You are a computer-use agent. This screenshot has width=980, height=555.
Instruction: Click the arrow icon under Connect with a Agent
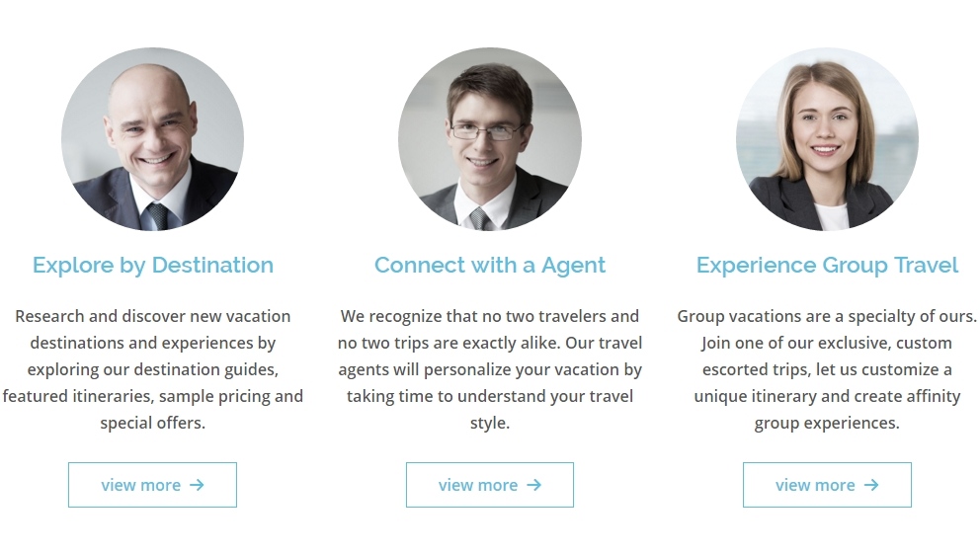(x=533, y=485)
